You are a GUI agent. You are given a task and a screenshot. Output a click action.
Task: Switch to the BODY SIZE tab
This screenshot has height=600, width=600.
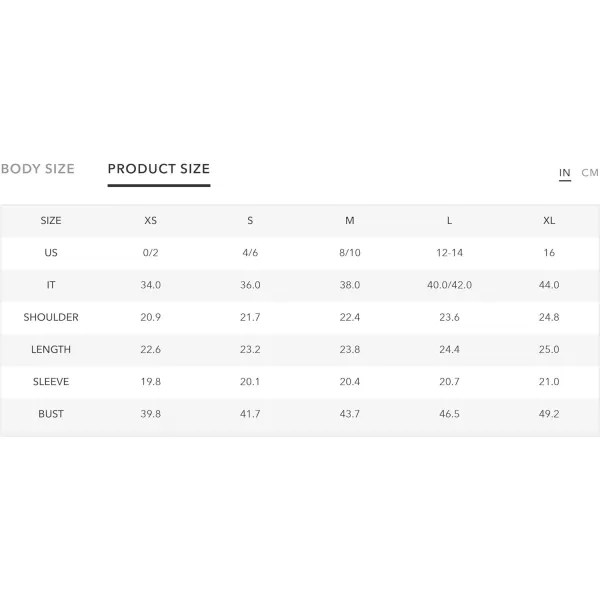point(38,169)
